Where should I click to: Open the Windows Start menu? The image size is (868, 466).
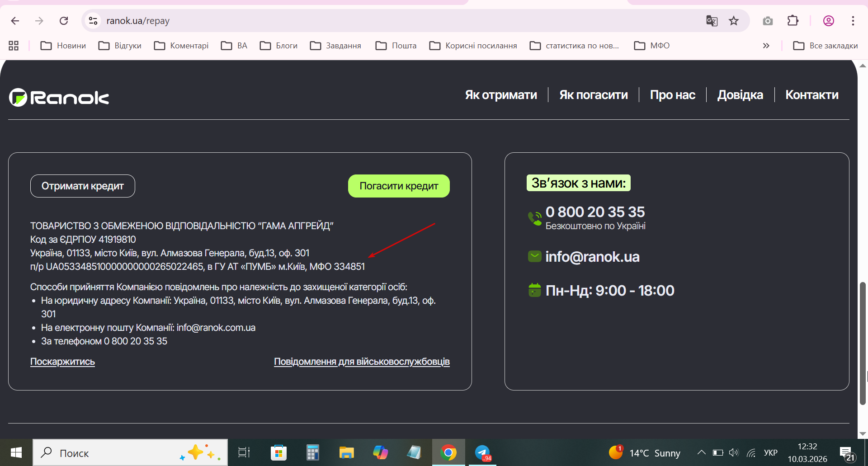pyautogui.click(x=16, y=452)
